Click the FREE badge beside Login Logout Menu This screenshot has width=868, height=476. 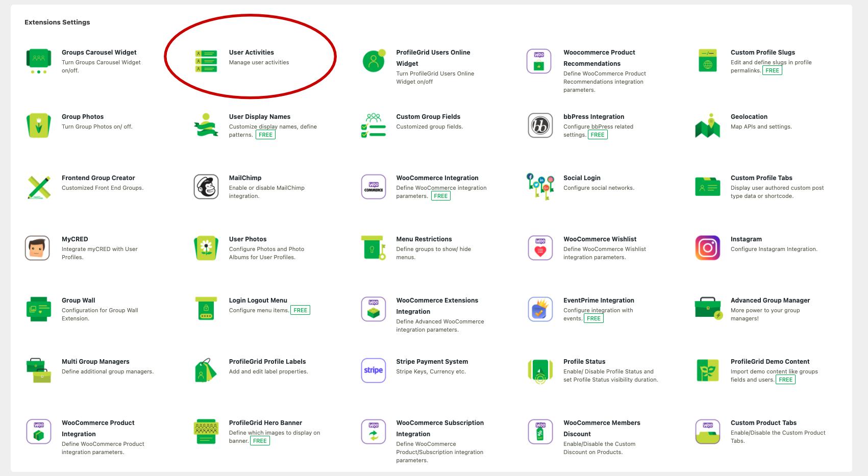(300, 310)
